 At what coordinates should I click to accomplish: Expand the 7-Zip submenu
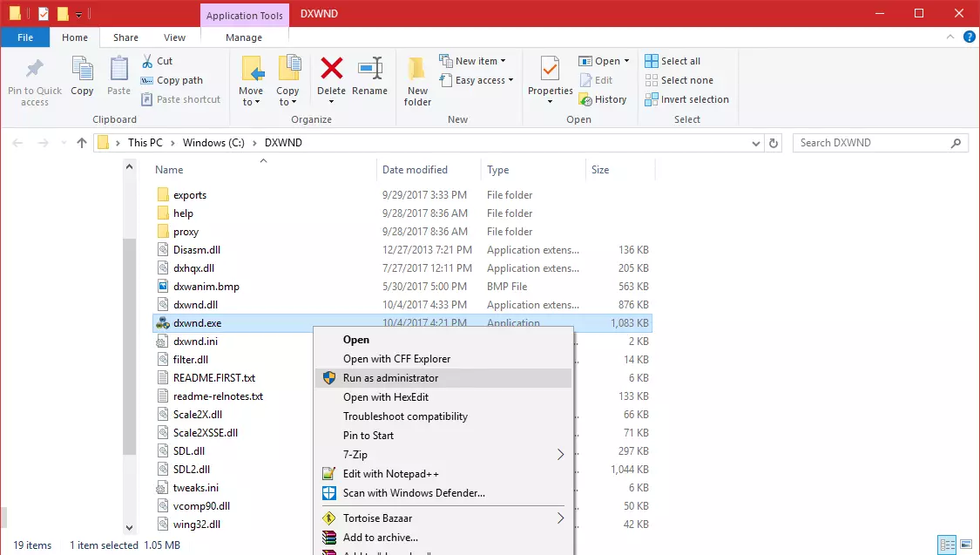(443, 455)
